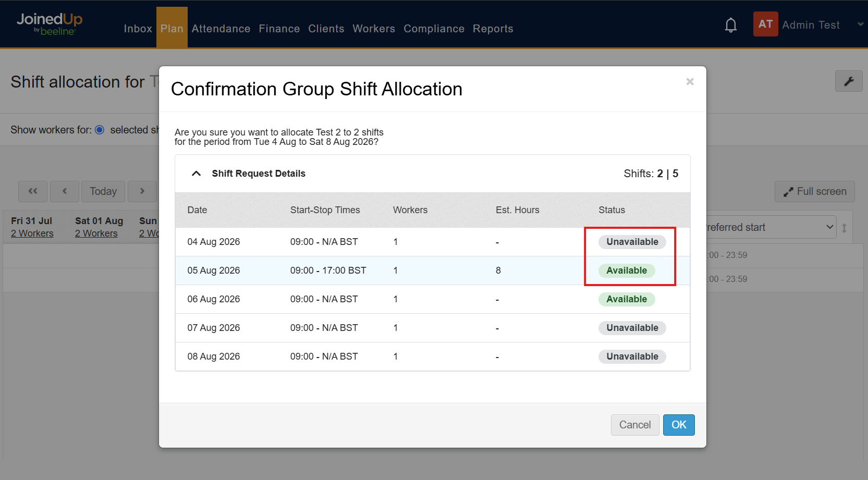Open the Preferred start dropdown
This screenshot has width=868, height=480.
(x=771, y=227)
